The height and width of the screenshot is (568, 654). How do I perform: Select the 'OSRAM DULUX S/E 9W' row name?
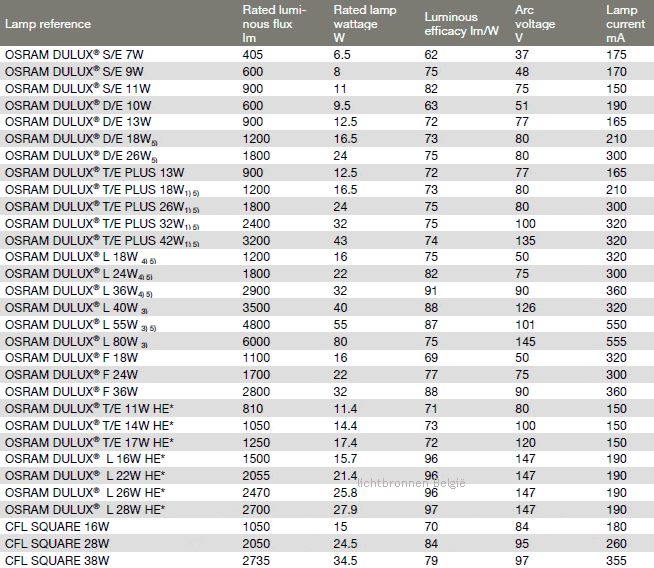(74, 72)
